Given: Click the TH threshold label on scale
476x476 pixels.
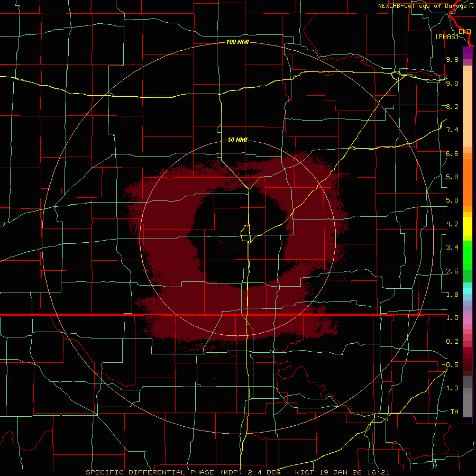Looking at the screenshot, I should pos(454,412).
